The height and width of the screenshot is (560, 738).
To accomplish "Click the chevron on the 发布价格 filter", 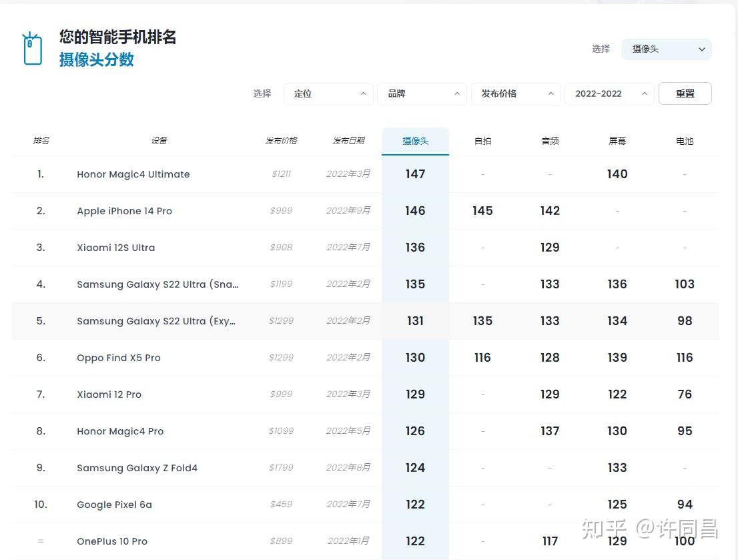I will pos(550,93).
